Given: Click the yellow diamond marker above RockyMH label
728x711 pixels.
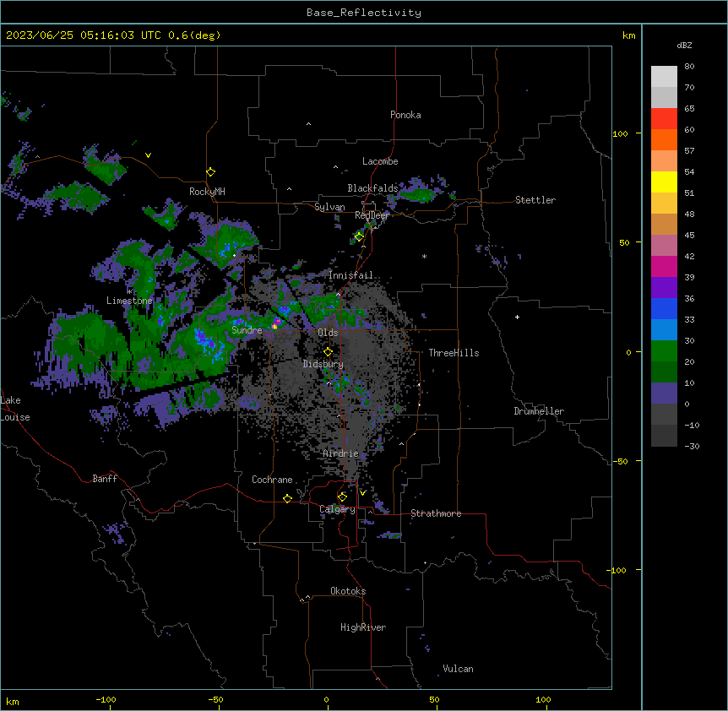Looking at the screenshot, I should [x=210, y=171].
